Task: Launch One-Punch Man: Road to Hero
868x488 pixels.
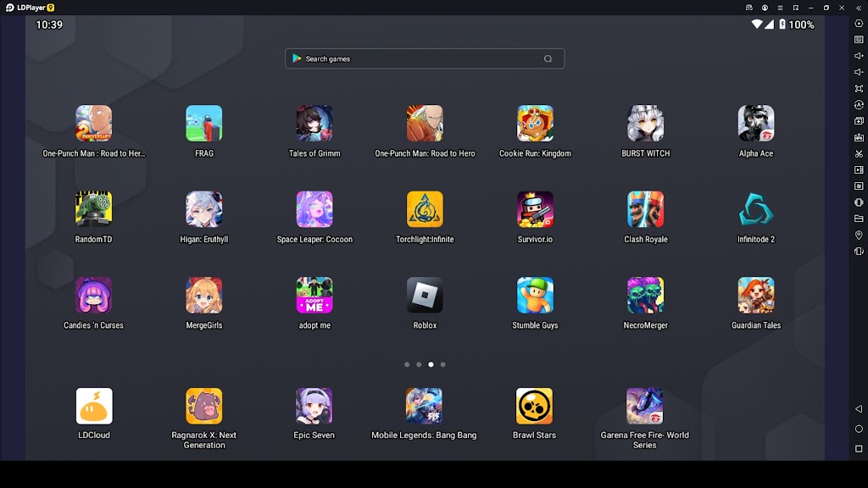Action: 425,124
